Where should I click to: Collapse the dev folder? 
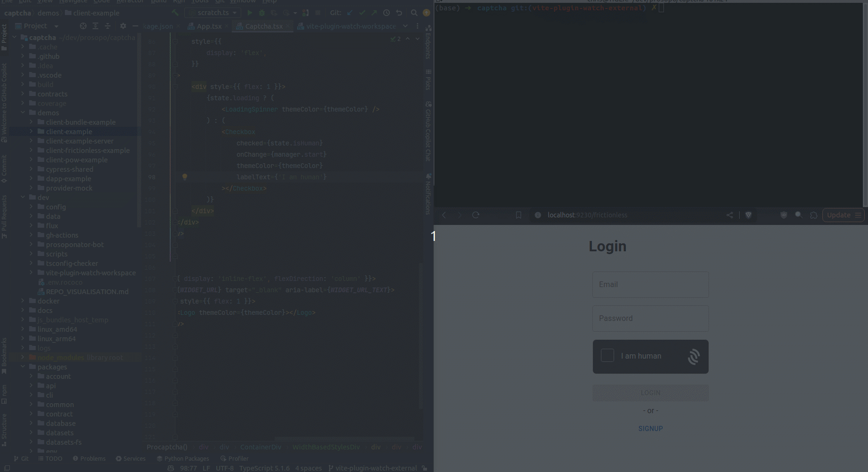(x=23, y=197)
